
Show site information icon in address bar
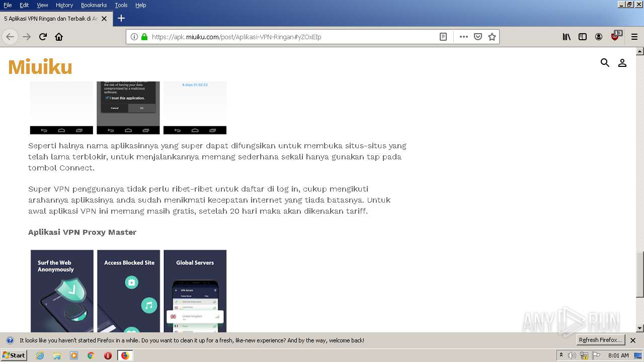coord(134,37)
